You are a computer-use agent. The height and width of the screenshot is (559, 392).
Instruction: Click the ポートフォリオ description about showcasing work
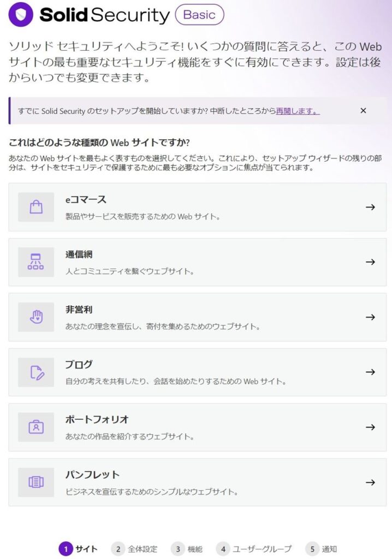130,436
